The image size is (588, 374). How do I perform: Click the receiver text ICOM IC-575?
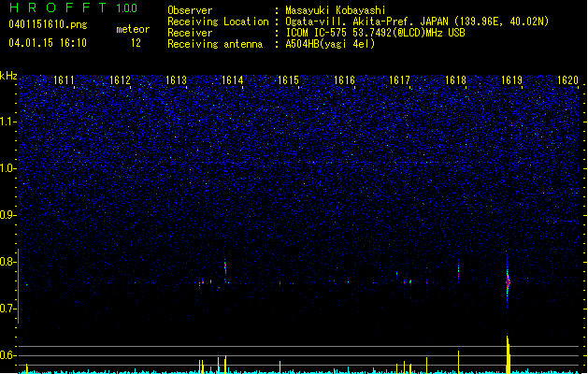[x=317, y=33]
